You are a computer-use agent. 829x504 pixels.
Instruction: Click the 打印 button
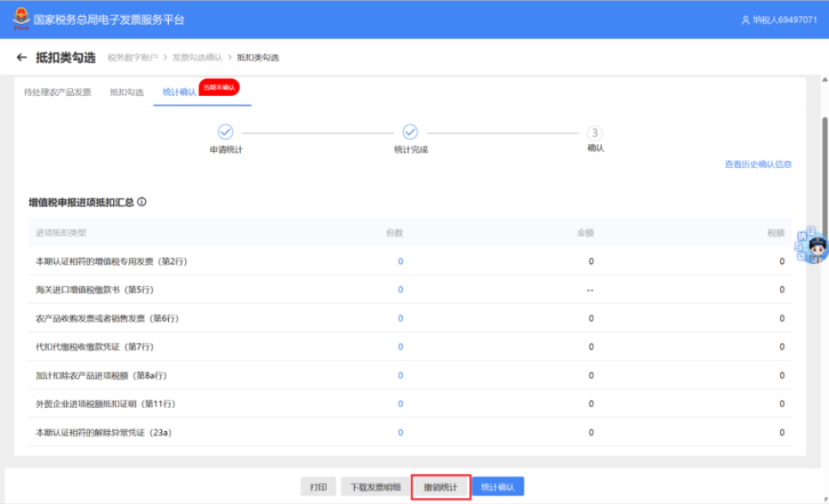point(319,486)
